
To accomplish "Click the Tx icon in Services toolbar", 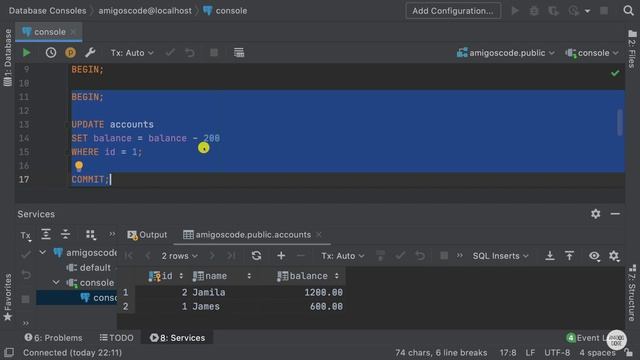I will (25, 235).
